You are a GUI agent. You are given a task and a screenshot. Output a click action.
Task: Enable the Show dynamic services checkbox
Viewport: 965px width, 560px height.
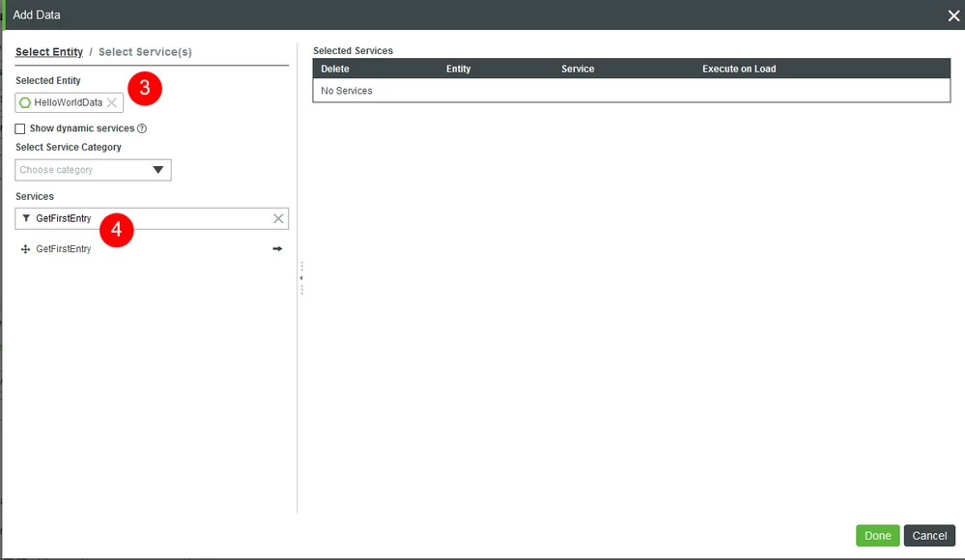(19, 127)
